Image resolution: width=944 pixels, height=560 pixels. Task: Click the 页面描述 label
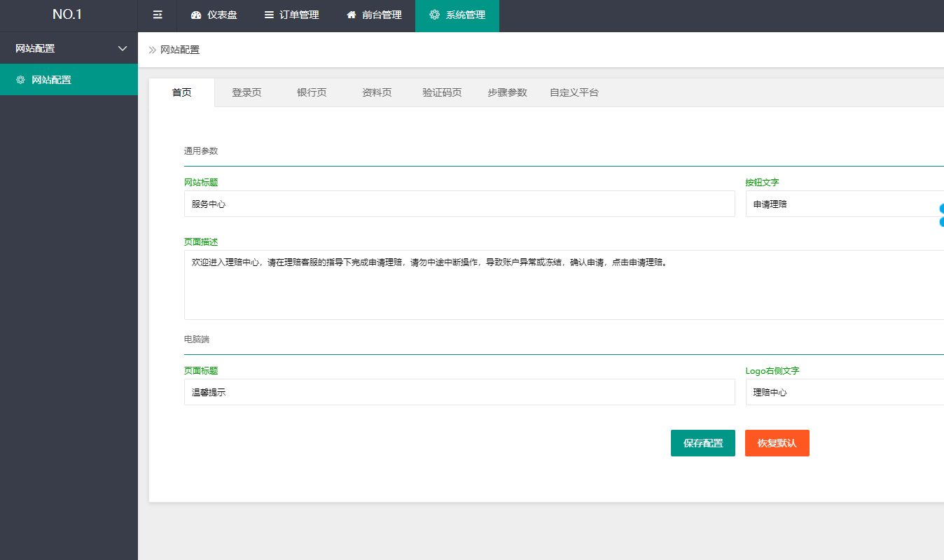pos(201,241)
